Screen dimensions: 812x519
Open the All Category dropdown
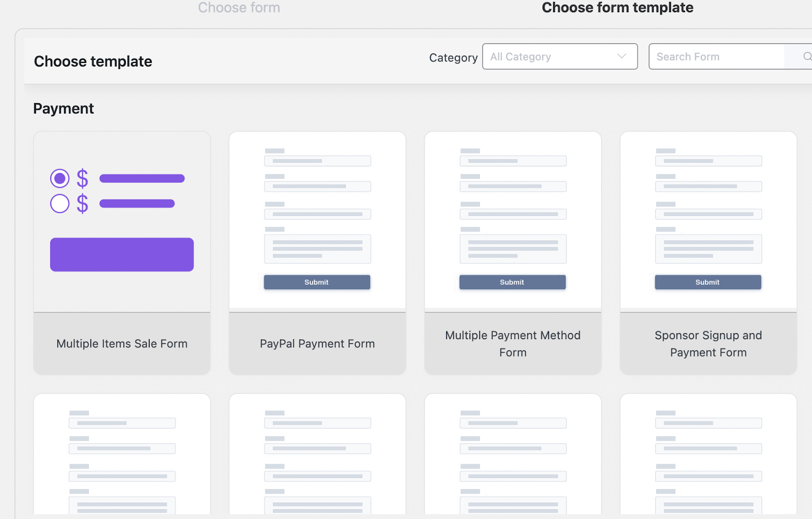[x=560, y=56]
